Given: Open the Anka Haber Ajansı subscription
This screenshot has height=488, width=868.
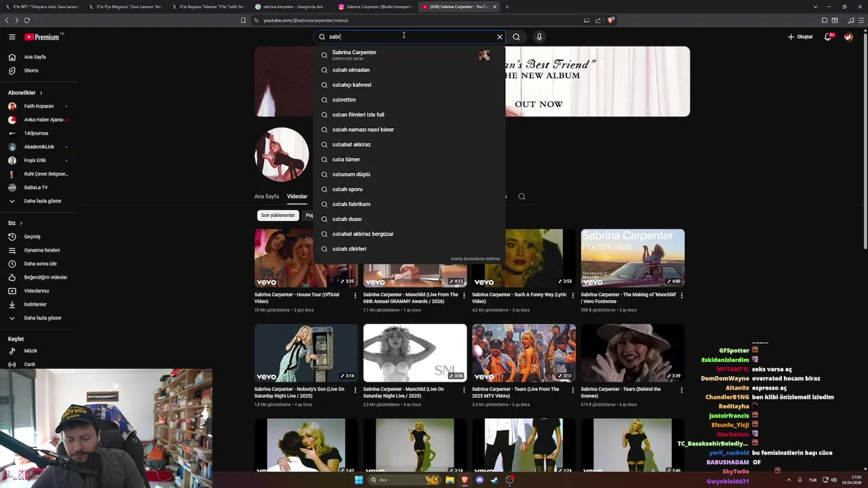Looking at the screenshot, I should [39, 120].
